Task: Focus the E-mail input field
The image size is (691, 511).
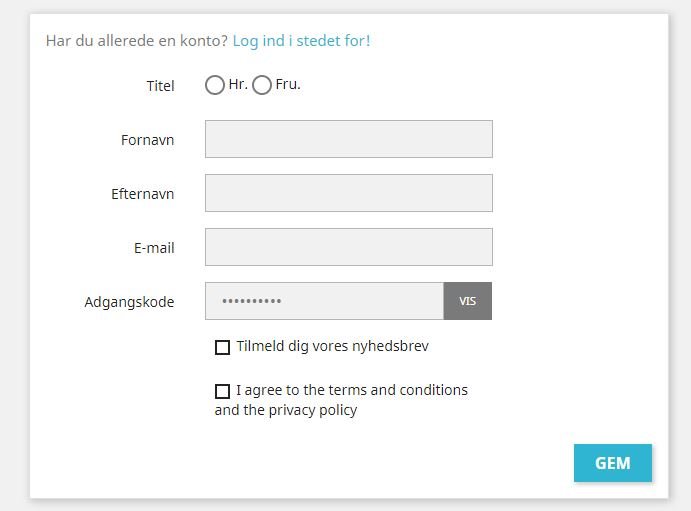Action: [x=348, y=247]
